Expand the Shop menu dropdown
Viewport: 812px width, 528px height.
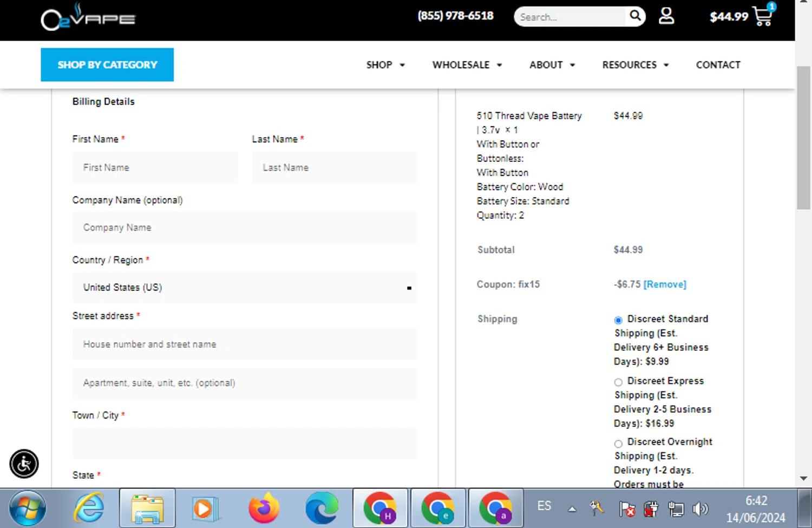(x=385, y=65)
